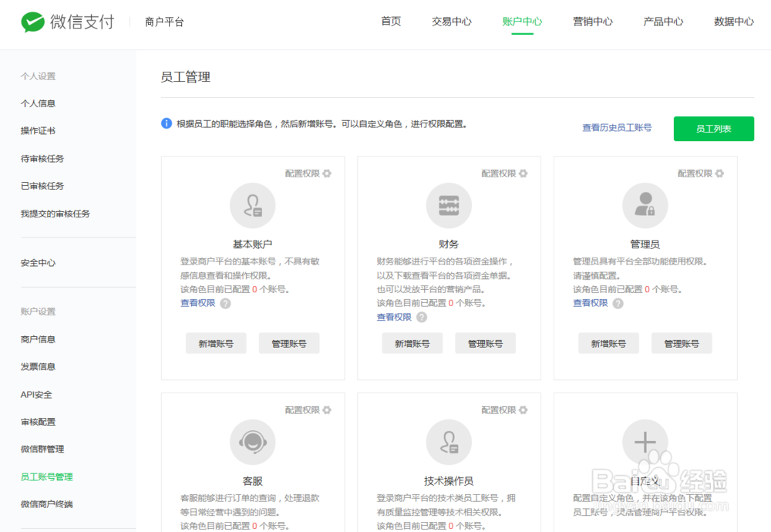Image resolution: width=771 pixels, height=532 pixels.
Task: Select 安全中心 in the sidebar
Action: [37, 262]
